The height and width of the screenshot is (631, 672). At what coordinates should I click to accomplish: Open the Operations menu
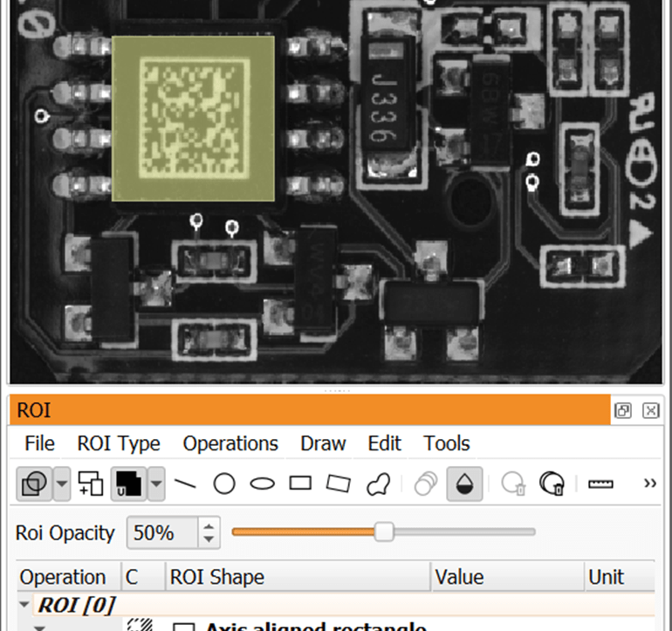click(x=230, y=443)
